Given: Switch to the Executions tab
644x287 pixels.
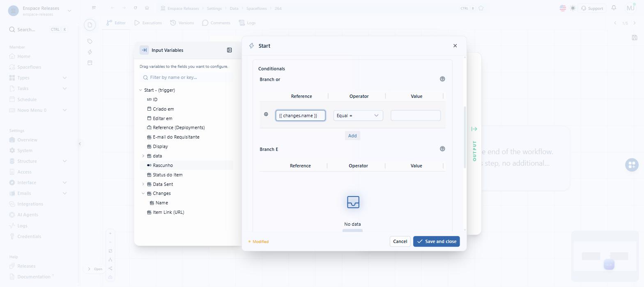Looking at the screenshot, I should [x=148, y=23].
